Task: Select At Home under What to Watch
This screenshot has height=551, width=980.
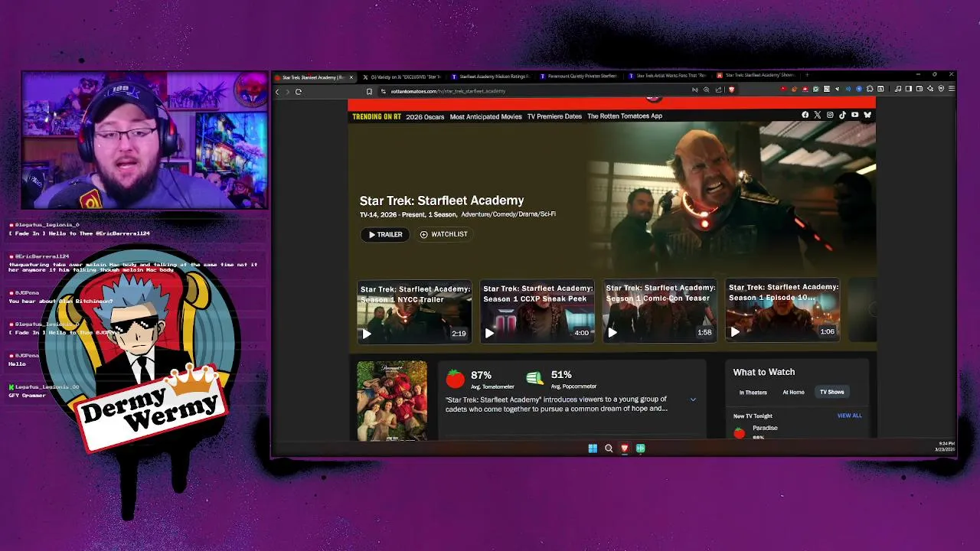Action: click(793, 393)
